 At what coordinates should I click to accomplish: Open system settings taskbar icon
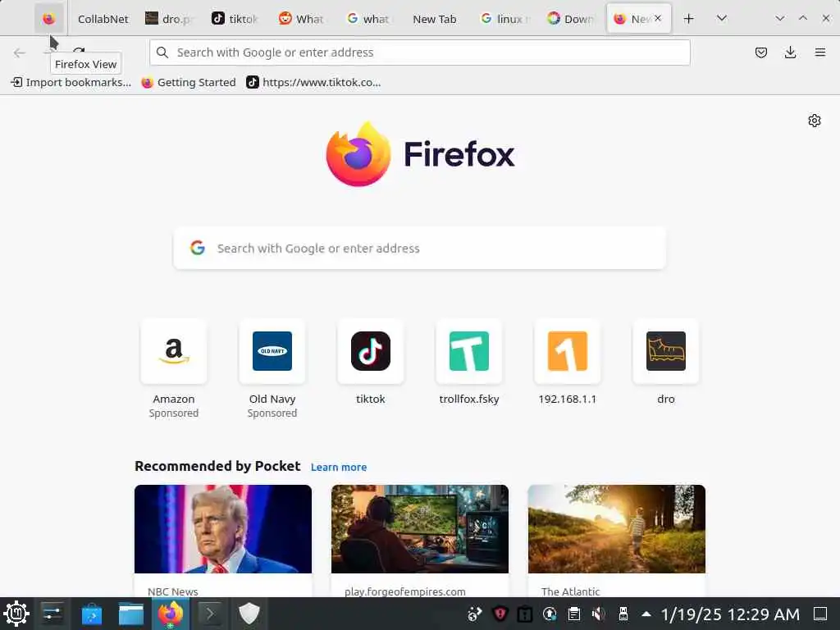[x=52, y=614]
